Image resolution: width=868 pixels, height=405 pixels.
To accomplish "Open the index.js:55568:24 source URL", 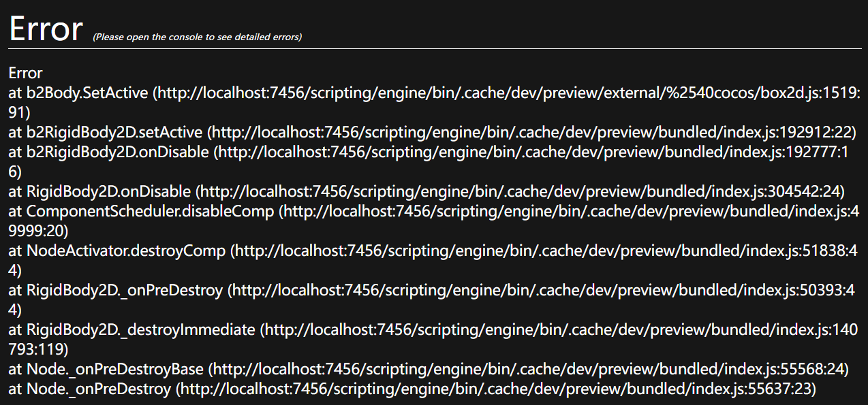I will (x=528, y=369).
